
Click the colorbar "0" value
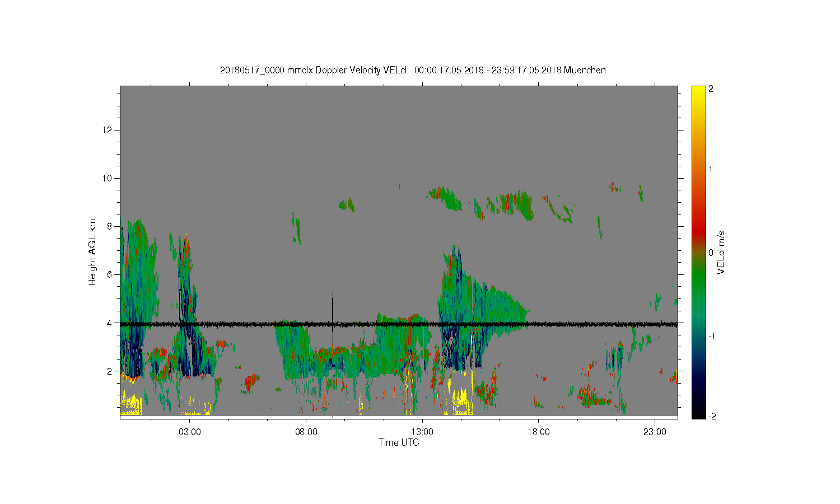tap(711, 253)
